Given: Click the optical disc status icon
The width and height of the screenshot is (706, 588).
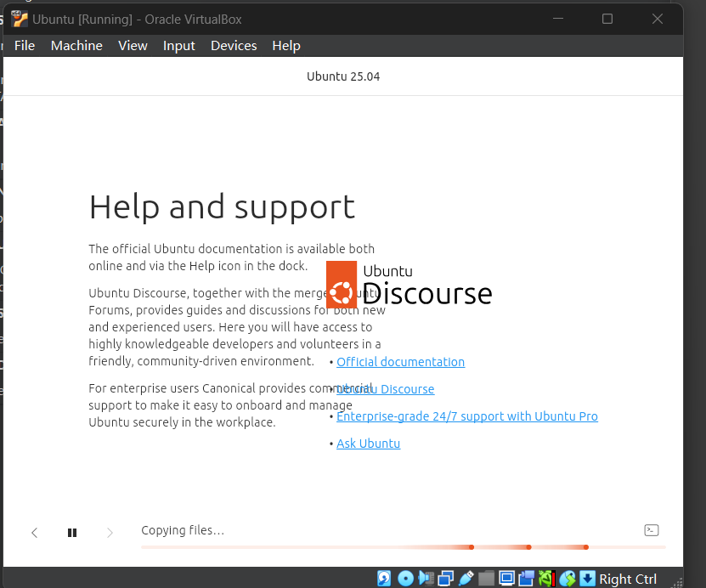Looking at the screenshot, I should (406, 578).
